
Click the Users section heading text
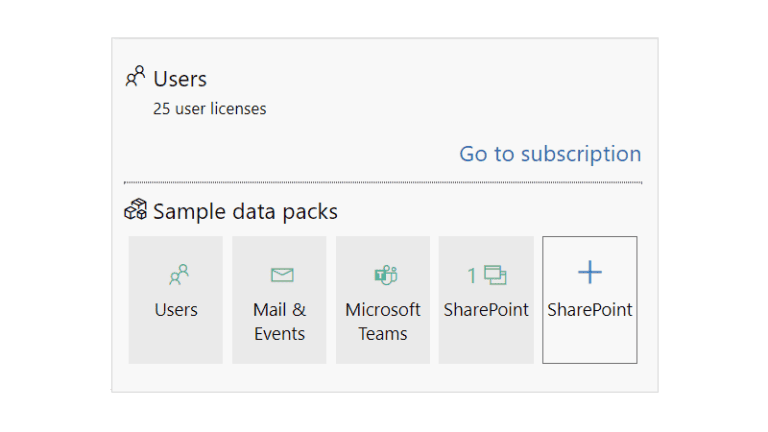[180, 79]
